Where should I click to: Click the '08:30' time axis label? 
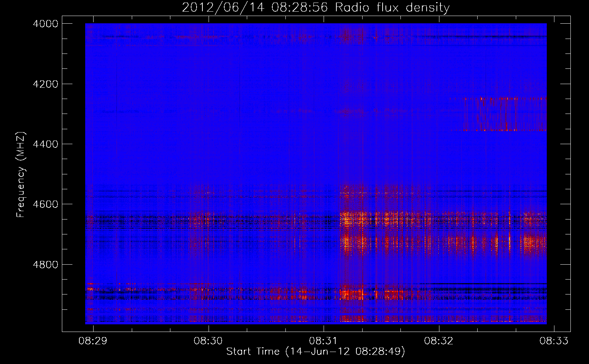tap(208, 341)
